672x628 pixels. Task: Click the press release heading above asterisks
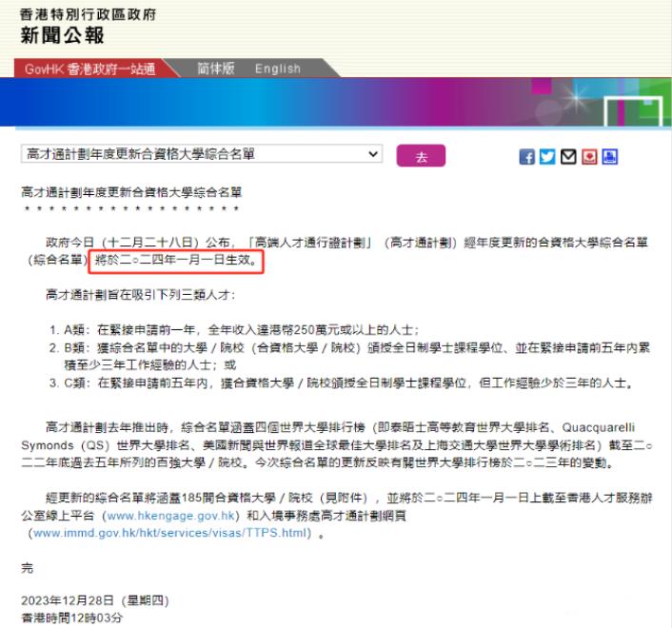pos(131,192)
